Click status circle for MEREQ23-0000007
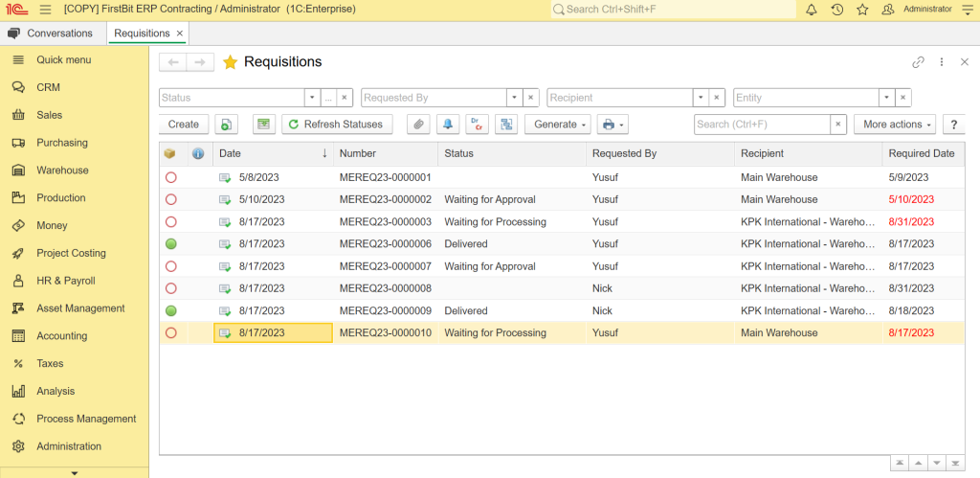Image resolution: width=980 pixels, height=478 pixels. [170, 266]
